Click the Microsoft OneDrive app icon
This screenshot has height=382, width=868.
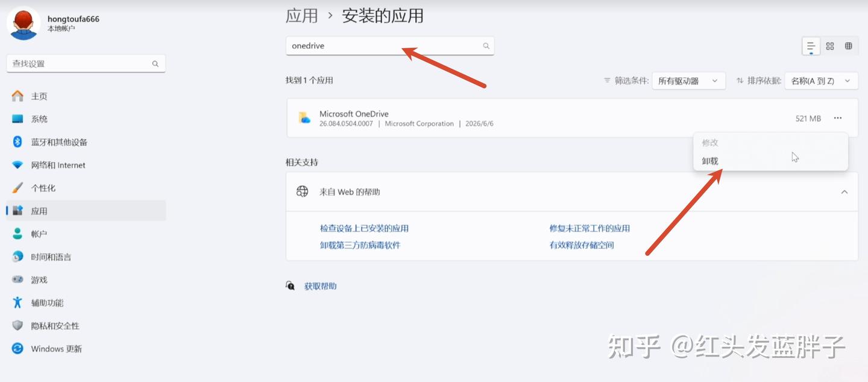pos(304,118)
